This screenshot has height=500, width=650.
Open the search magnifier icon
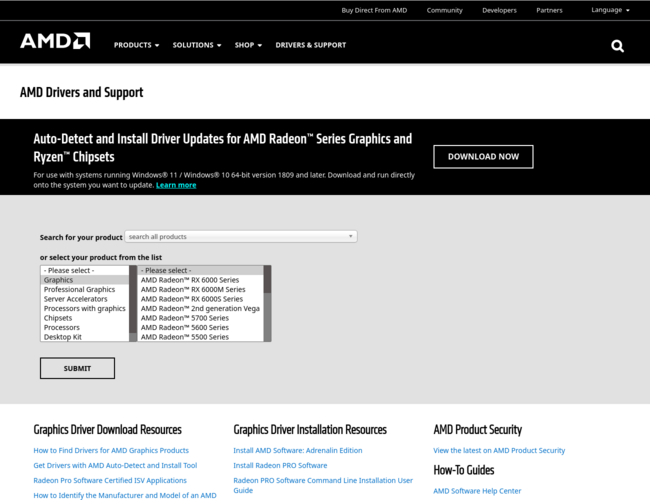[617, 46]
